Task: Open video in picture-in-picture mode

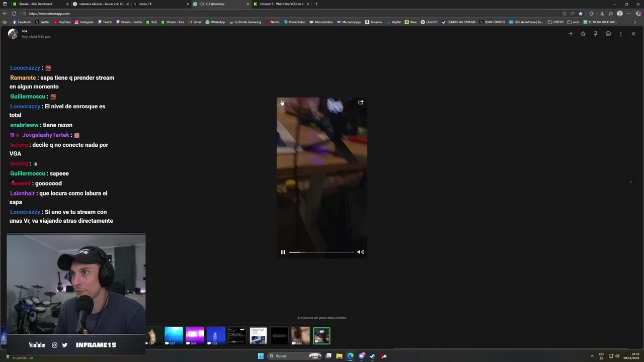Action: [361, 102]
